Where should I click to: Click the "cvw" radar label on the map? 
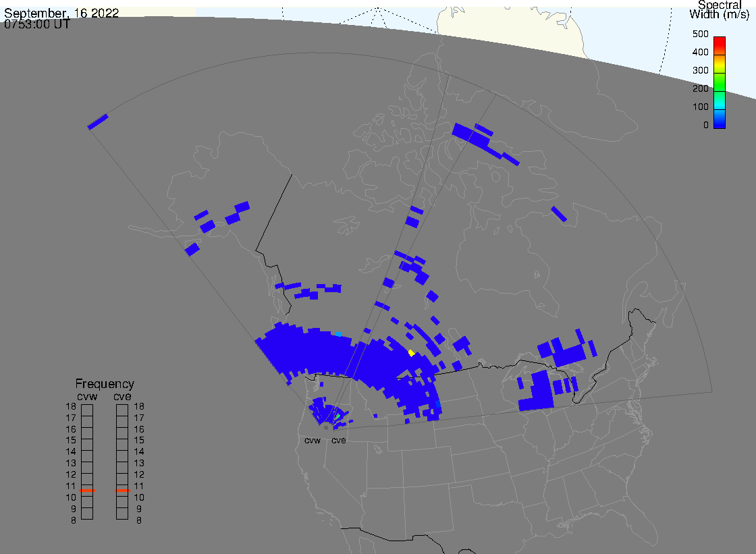[313, 440]
